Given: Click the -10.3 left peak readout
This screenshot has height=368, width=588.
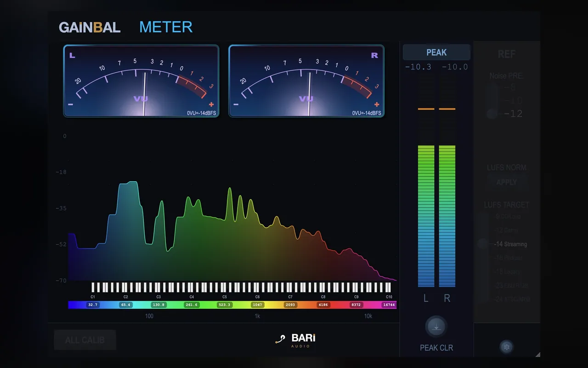Looking at the screenshot, I should 418,67.
